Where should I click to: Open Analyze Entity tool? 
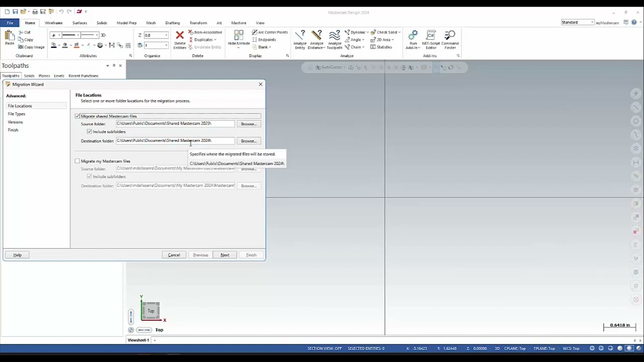[x=300, y=39]
